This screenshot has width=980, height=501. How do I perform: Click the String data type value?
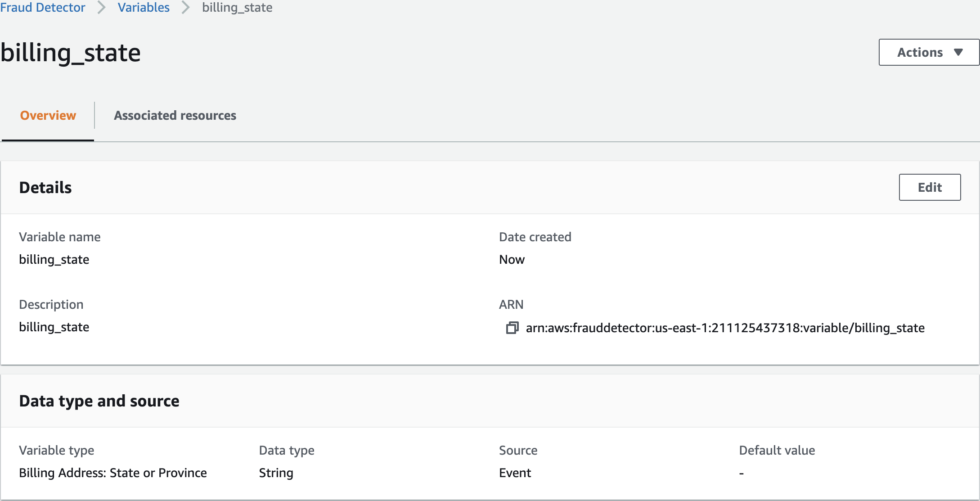click(x=276, y=473)
